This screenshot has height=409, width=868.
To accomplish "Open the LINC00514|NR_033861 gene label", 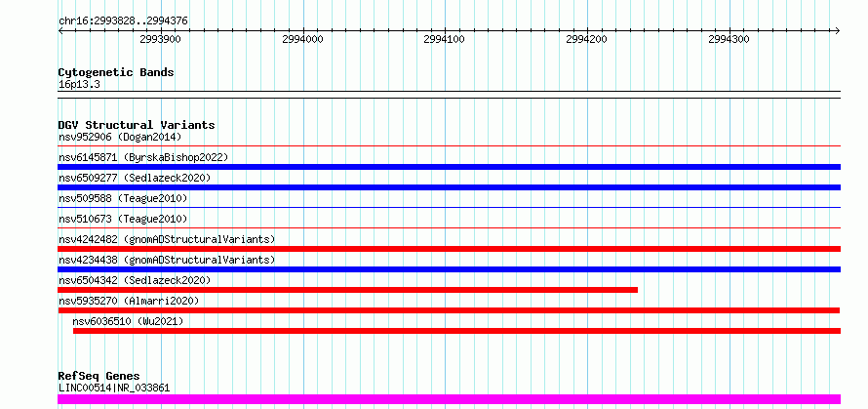I will click(x=114, y=388).
